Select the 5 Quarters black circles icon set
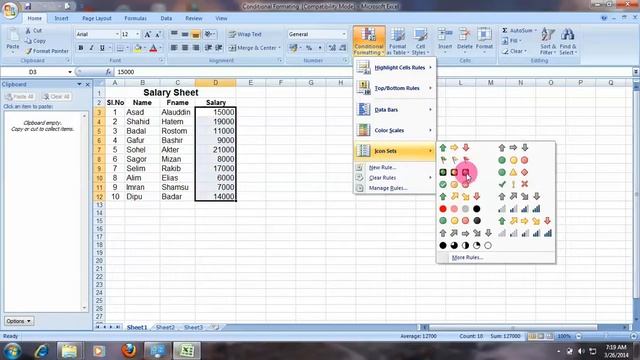This screenshot has height=360, width=640. pos(465,246)
